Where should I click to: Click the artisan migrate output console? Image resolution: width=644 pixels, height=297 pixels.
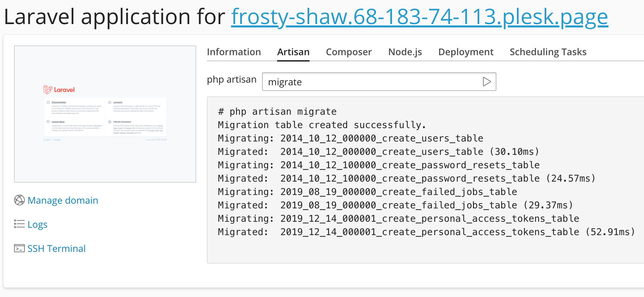point(425,180)
